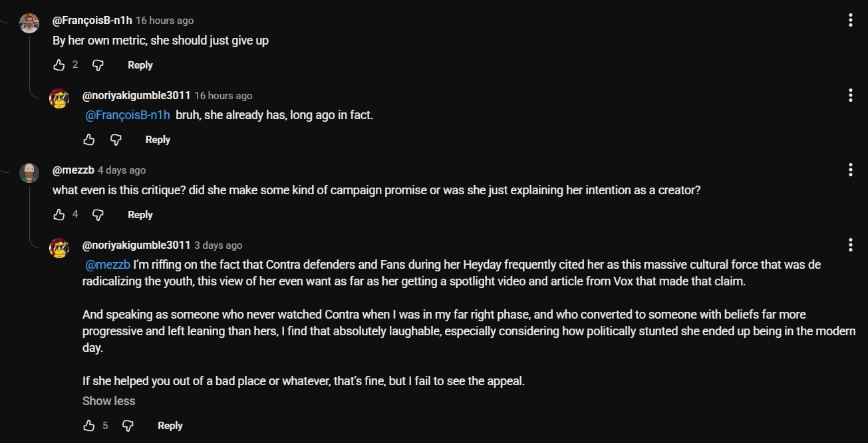Viewport: 868px width, 443px height.
Task: Like the long "I'm riffing" reply
Action: (89, 426)
